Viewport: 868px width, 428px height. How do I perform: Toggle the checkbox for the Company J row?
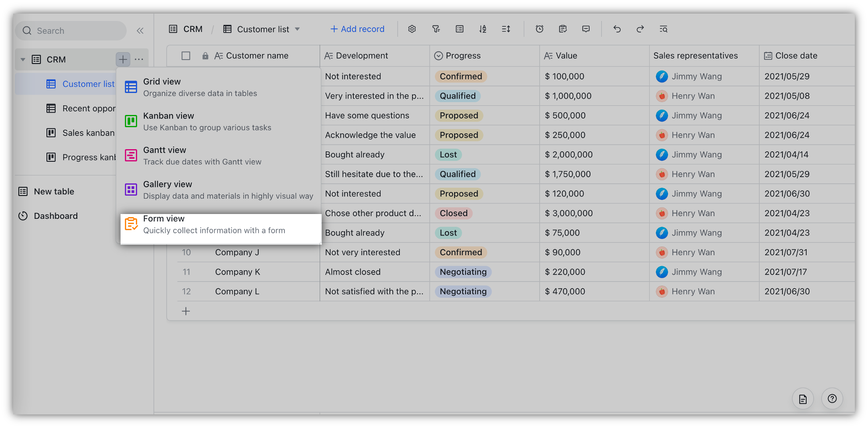click(186, 252)
